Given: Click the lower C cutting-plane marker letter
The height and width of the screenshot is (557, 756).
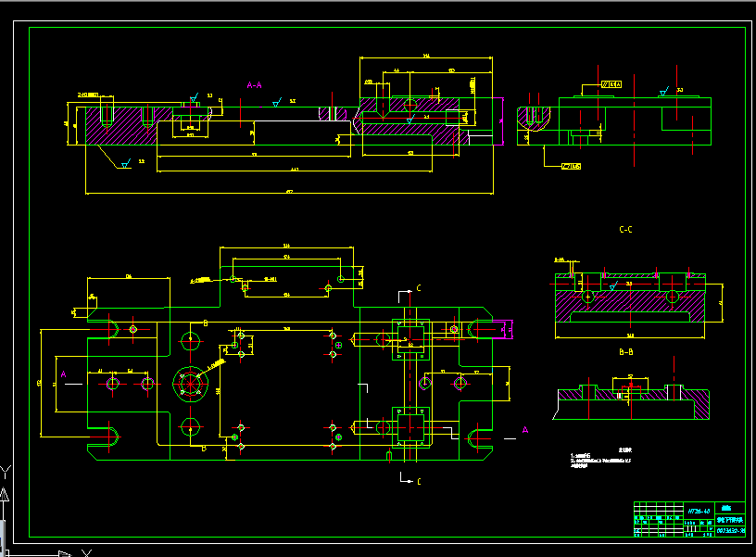Looking at the screenshot, I should point(419,481).
